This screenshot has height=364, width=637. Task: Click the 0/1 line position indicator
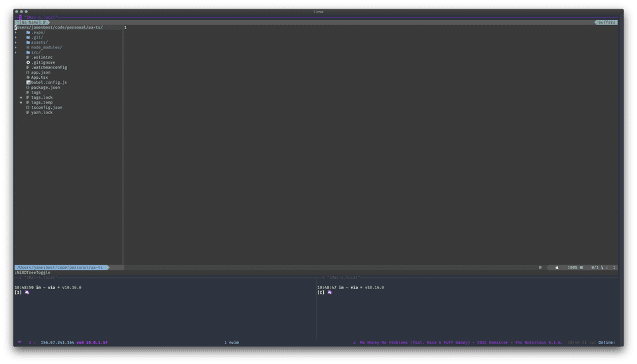[595, 267]
